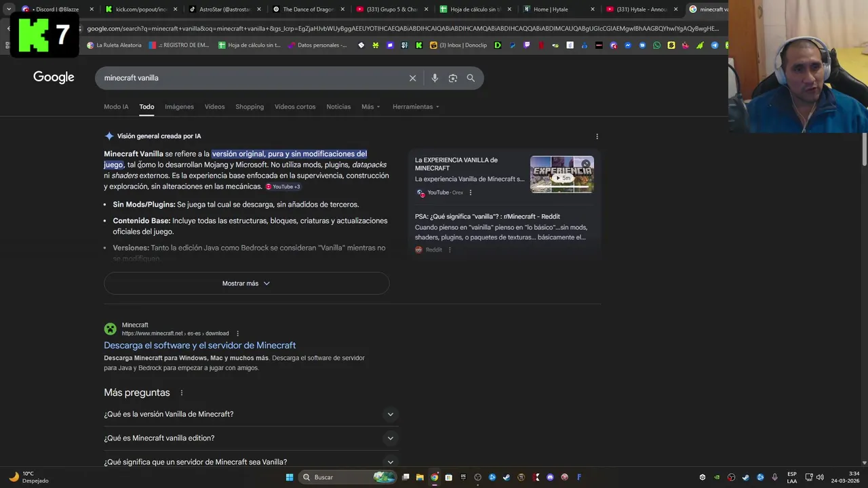Switch to Modo IA tab

(x=116, y=107)
